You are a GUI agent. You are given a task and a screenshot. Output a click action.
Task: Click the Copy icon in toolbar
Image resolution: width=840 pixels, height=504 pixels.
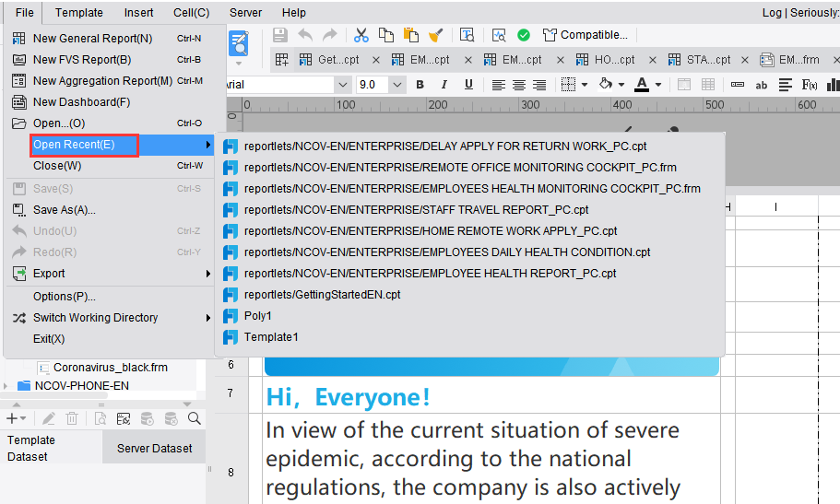385,35
